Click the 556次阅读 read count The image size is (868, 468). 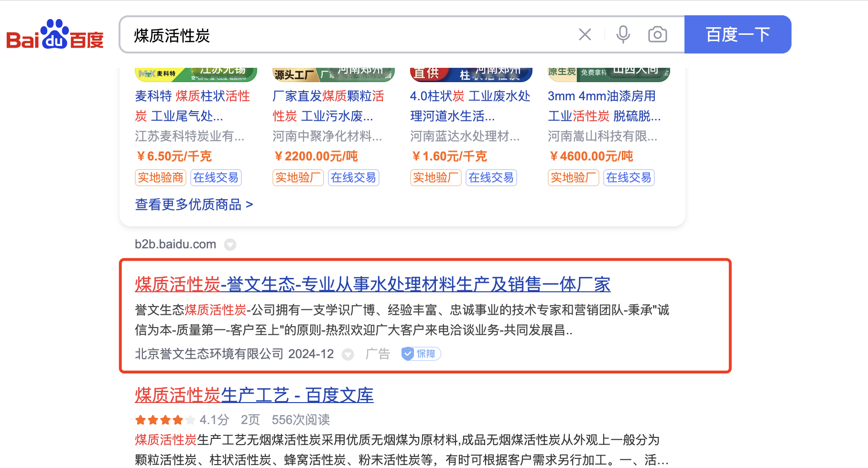(x=301, y=420)
